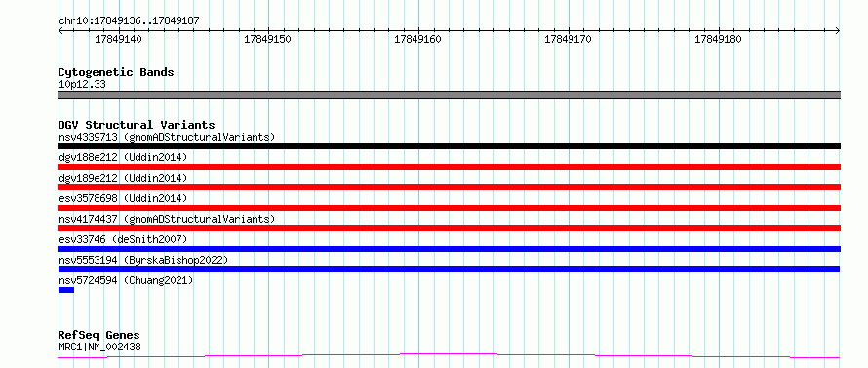868x368 pixels.
Task: Select the DGV Structural Variants track heading
Action: coord(137,125)
